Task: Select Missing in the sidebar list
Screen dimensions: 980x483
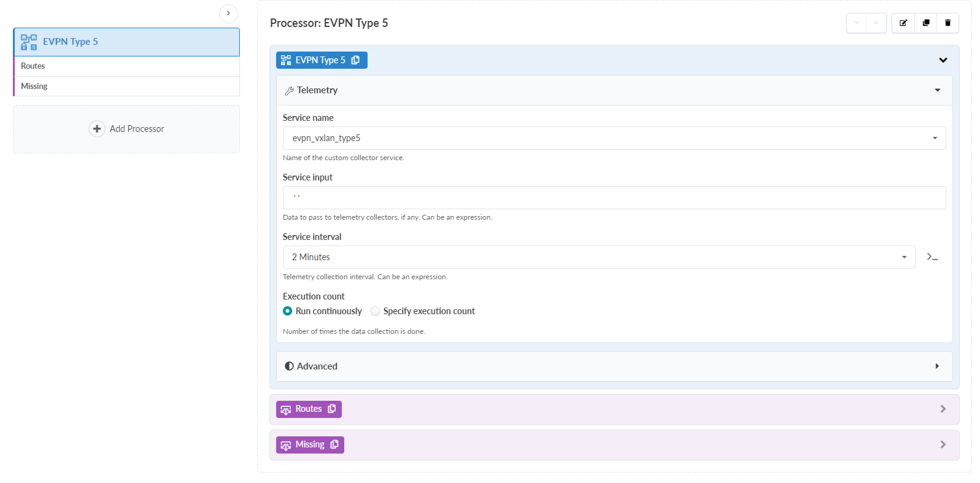Action: [x=126, y=87]
